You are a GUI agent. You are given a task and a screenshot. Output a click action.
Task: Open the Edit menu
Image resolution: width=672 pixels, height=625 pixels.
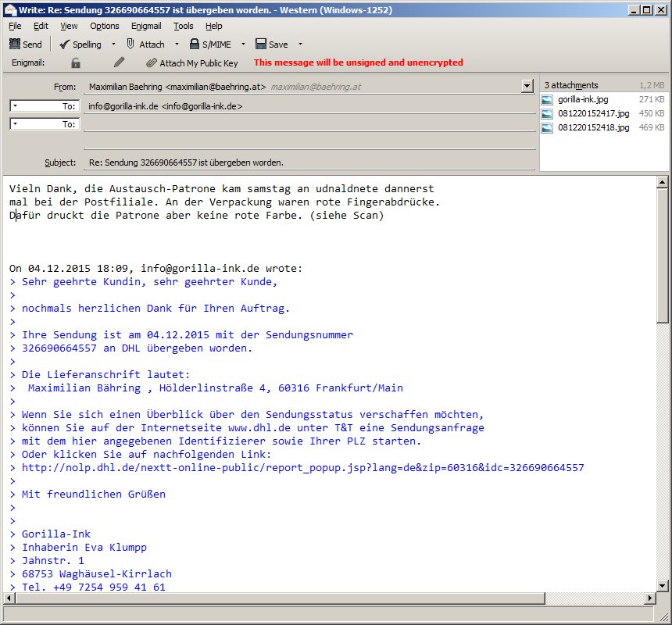tap(41, 26)
